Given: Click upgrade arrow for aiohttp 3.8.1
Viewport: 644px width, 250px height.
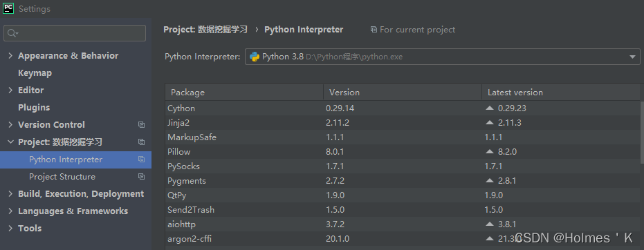Looking at the screenshot, I should click(489, 224).
